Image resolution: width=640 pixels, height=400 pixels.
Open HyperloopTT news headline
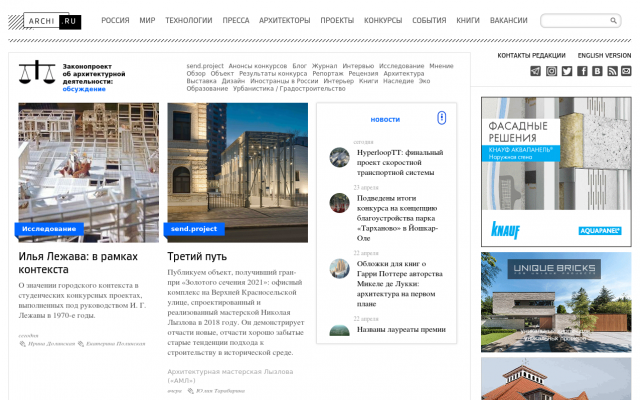400,162
